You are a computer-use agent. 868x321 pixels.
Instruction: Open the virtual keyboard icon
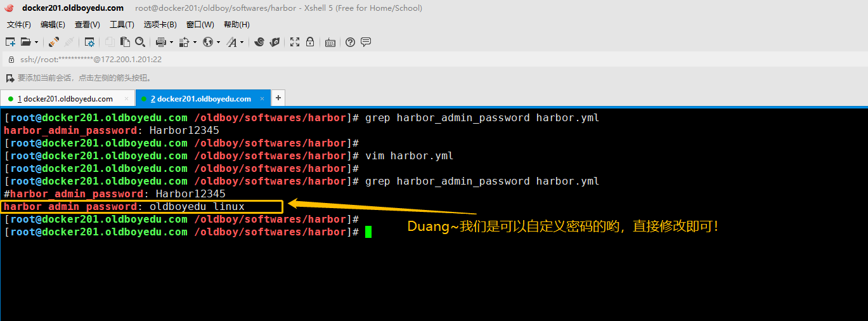(330, 43)
